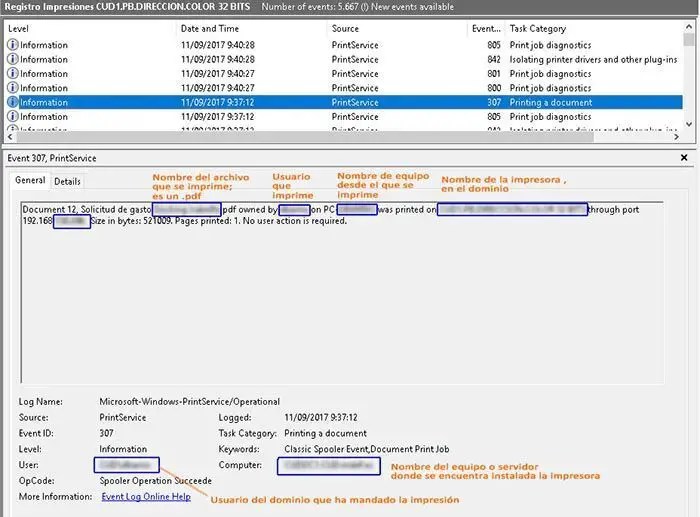Click the OpCode value 'Spooler Operation Succeede'
Screen dimensions: 700x517
pos(155,480)
